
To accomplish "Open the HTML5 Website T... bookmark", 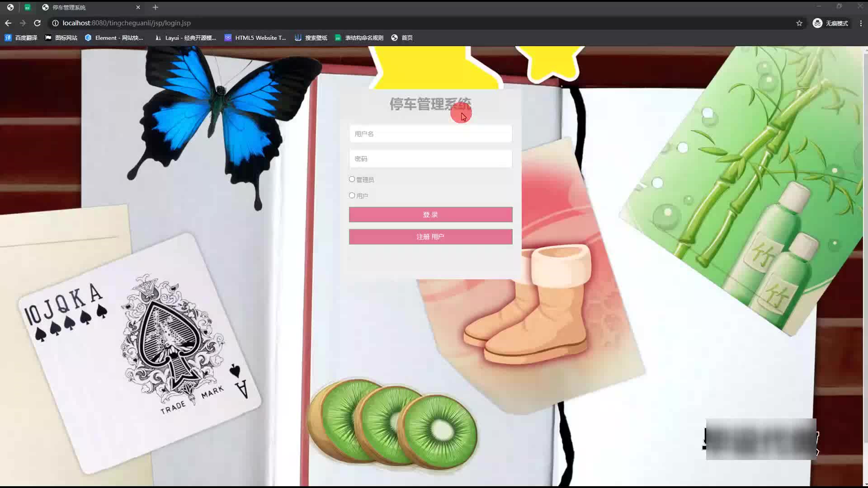I will 255,38.
